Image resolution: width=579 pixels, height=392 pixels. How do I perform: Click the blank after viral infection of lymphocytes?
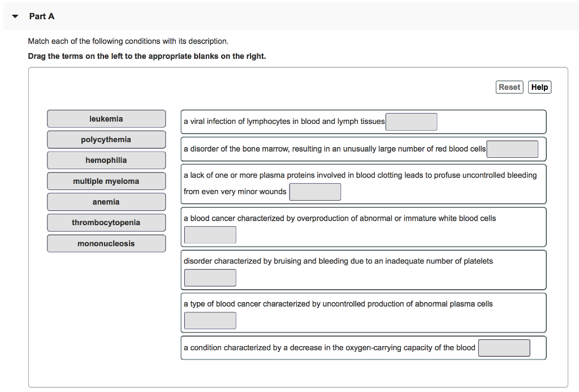coord(411,122)
